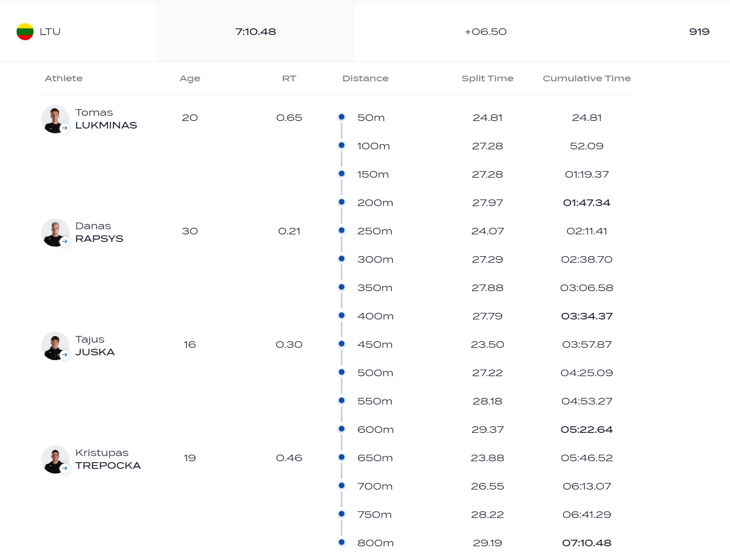This screenshot has width=730, height=560.
Task: Click Tajus Juska age 16
Action: 190,345
